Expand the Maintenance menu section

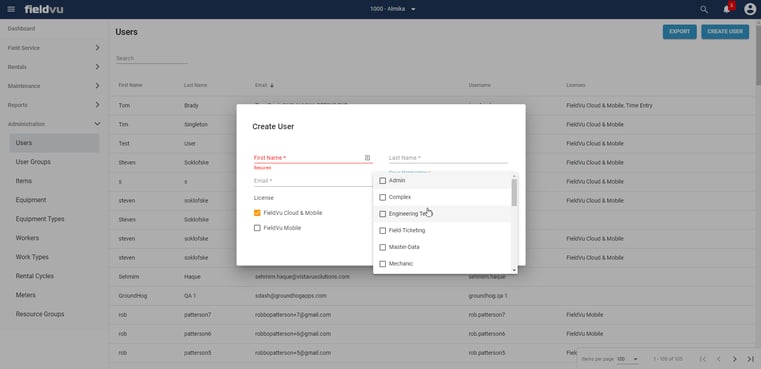[54, 86]
